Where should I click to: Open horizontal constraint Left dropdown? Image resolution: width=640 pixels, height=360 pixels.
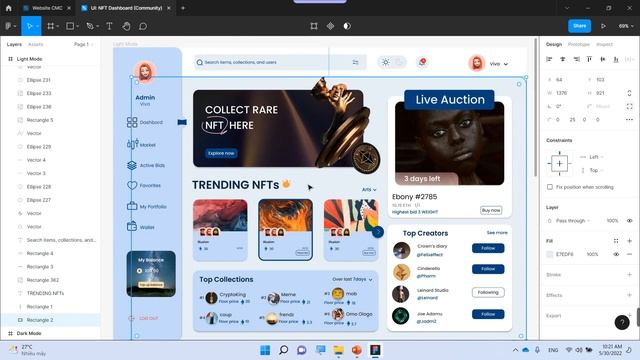coord(597,157)
